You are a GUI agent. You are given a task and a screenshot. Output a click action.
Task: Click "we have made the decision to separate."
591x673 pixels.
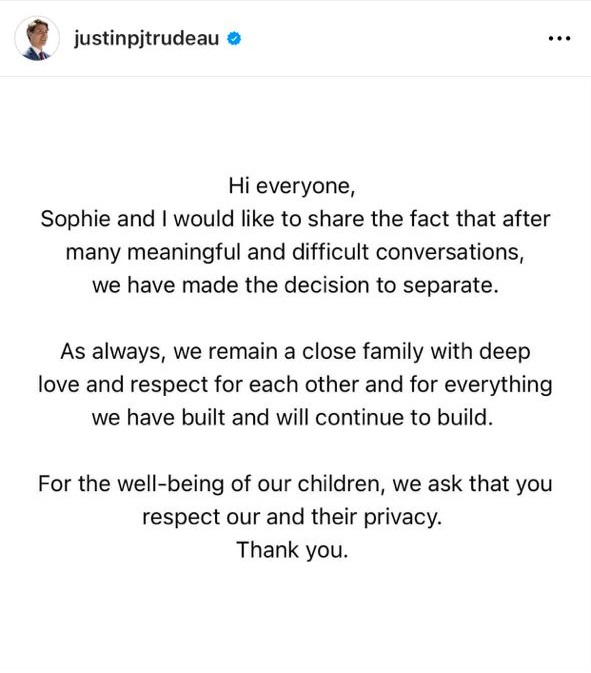point(295,285)
